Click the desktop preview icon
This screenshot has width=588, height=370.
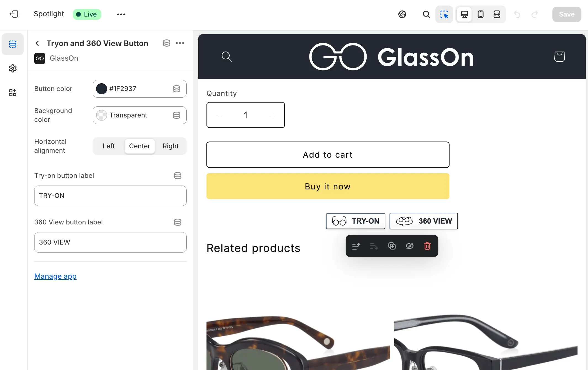(464, 14)
